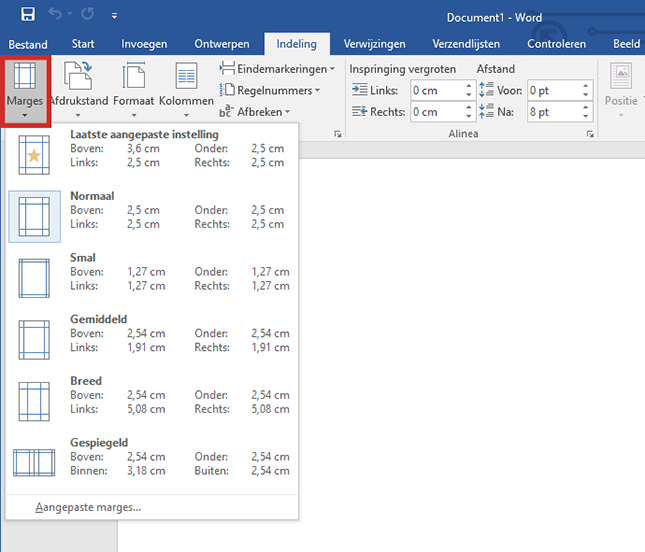Open Afdrukstand orientation options
Viewport: 645px width, 552px height.
click(78, 90)
